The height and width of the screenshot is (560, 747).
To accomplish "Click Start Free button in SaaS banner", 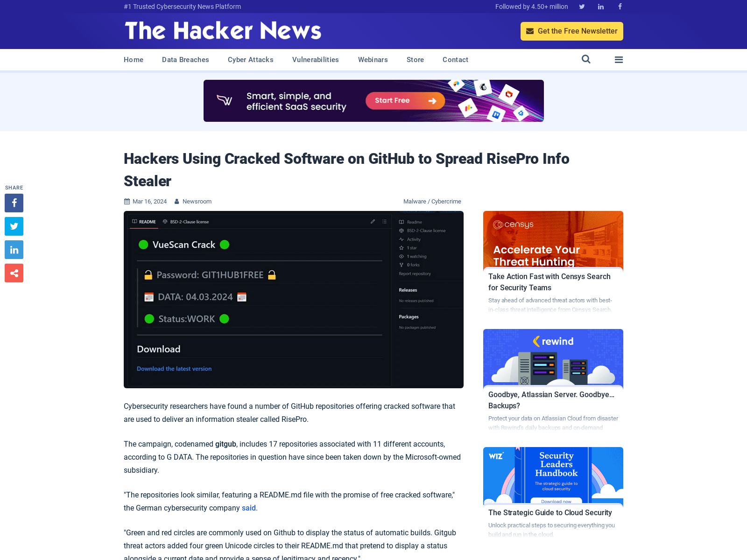I will 405,101.
